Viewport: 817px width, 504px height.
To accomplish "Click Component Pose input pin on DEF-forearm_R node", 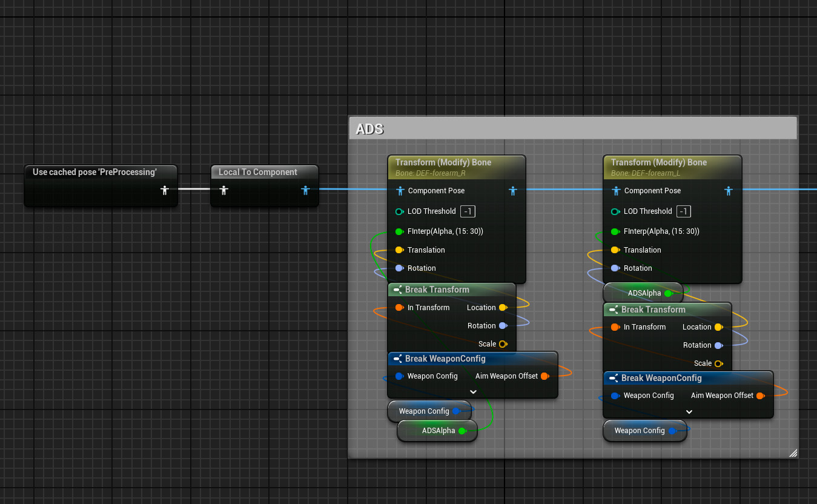I will coord(400,191).
